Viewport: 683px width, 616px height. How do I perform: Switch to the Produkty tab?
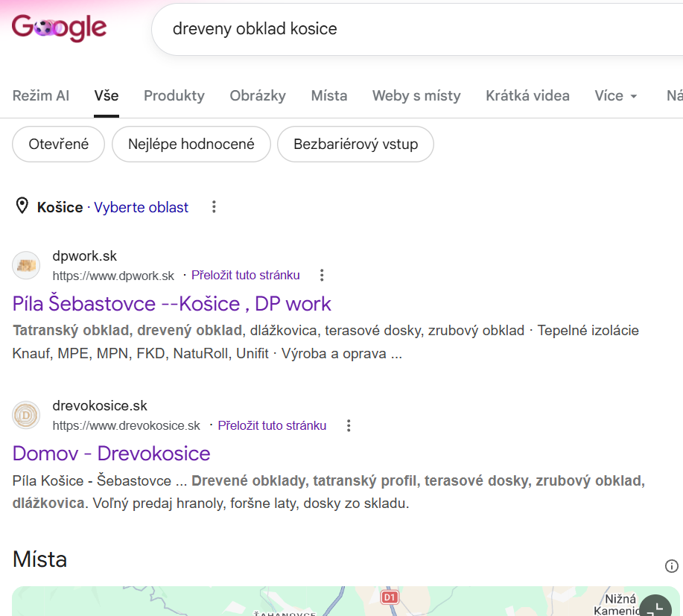pos(174,96)
